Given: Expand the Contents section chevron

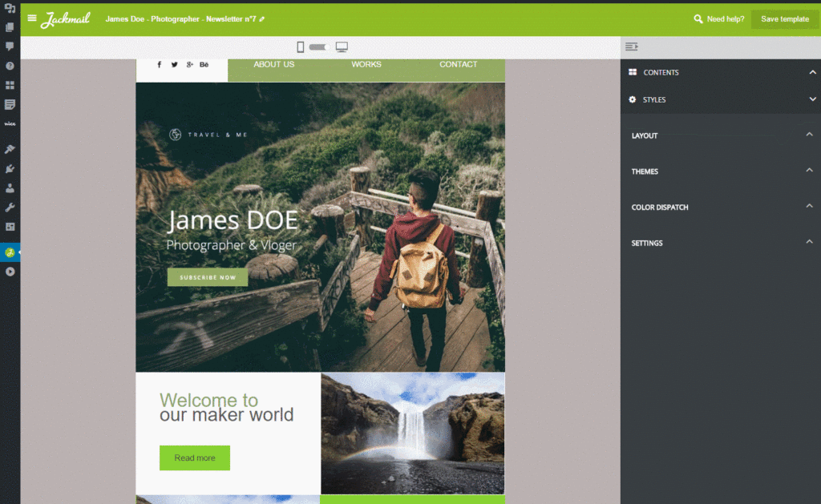Looking at the screenshot, I should [812, 72].
